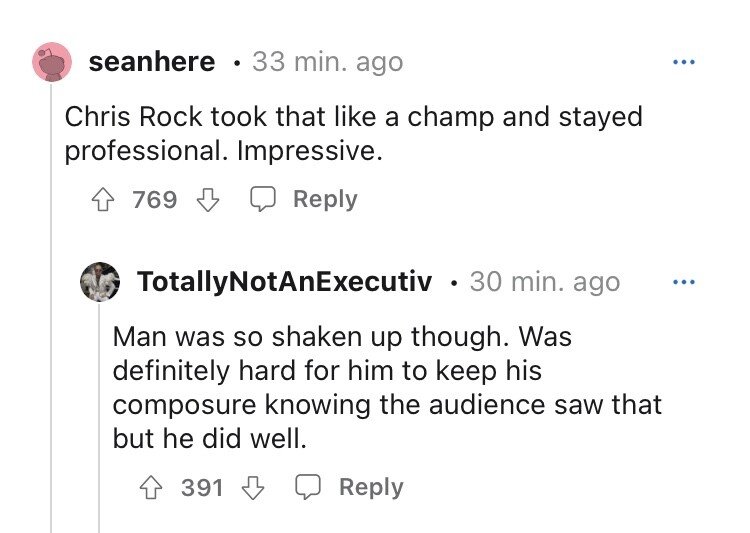Click the 391 vote count
The image size is (750, 533).
click(203, 488)
